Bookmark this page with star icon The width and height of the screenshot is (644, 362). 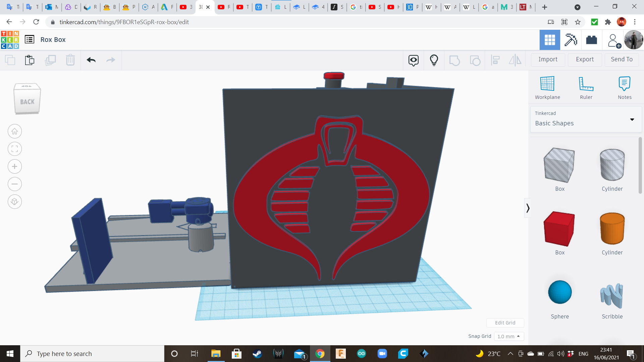[x=578, y=22]
